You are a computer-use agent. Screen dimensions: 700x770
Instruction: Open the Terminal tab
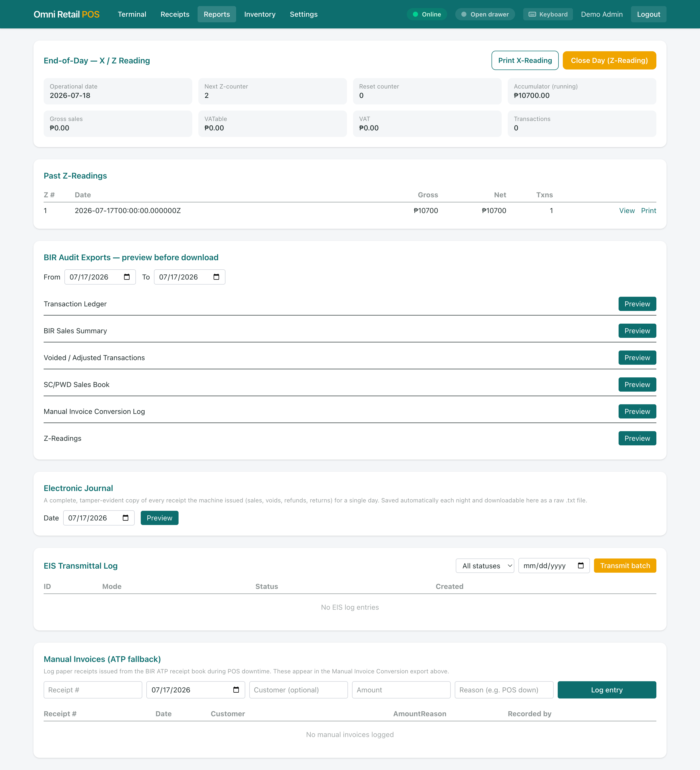[132, 14]
